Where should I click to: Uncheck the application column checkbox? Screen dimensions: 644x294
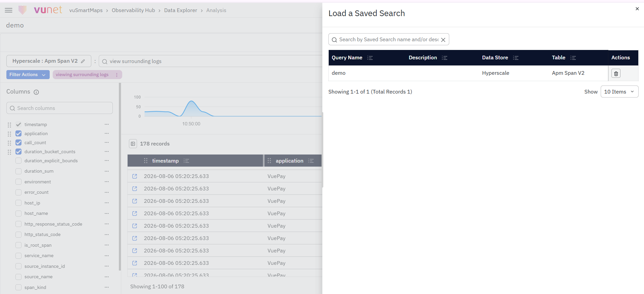(18, 133)
